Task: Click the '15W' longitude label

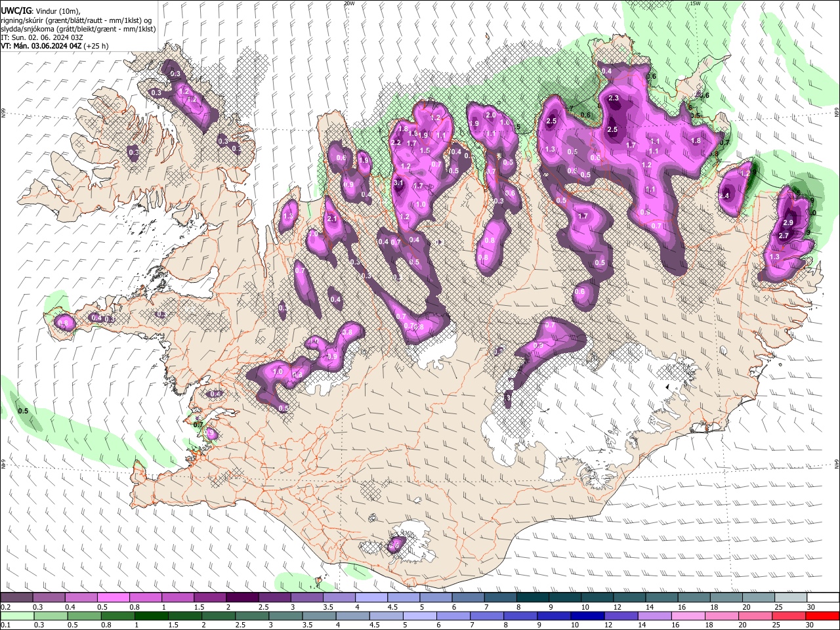Action: coord(695,3)
